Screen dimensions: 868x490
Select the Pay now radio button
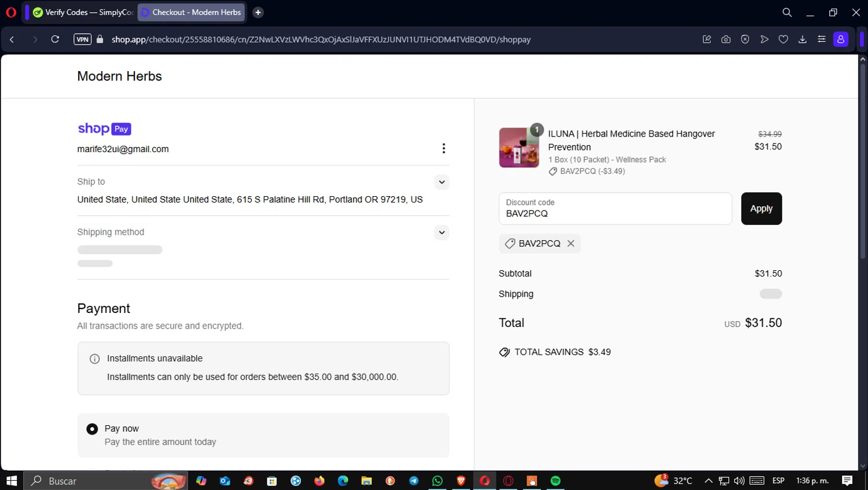[92, 429]
